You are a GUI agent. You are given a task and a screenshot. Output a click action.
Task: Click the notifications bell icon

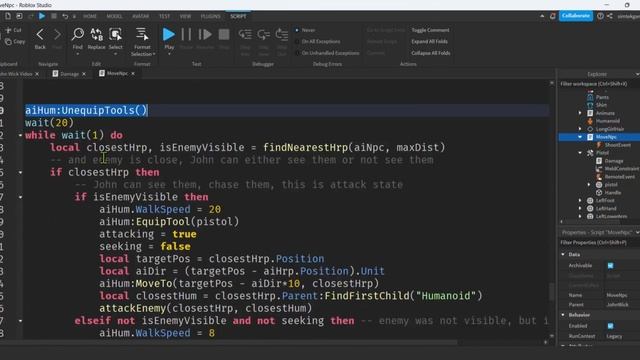[x=552, y=16]
